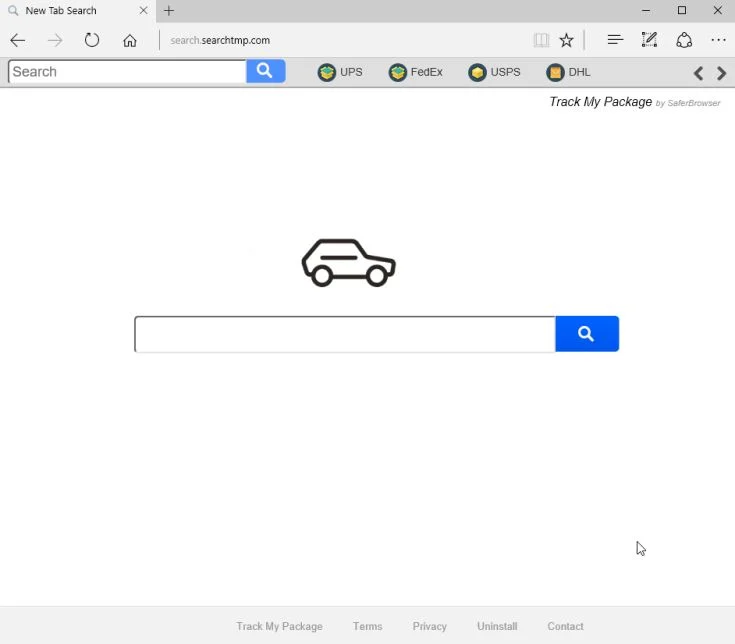Click the toolbar Search text field
This screenshot has height=644, width=735.
click(x=127, y=72)
